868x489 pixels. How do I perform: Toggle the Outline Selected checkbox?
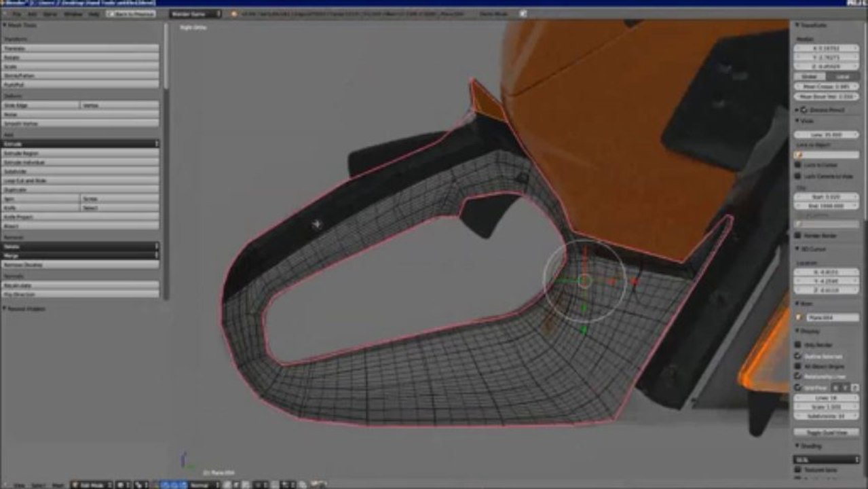[x=799, y=356]
